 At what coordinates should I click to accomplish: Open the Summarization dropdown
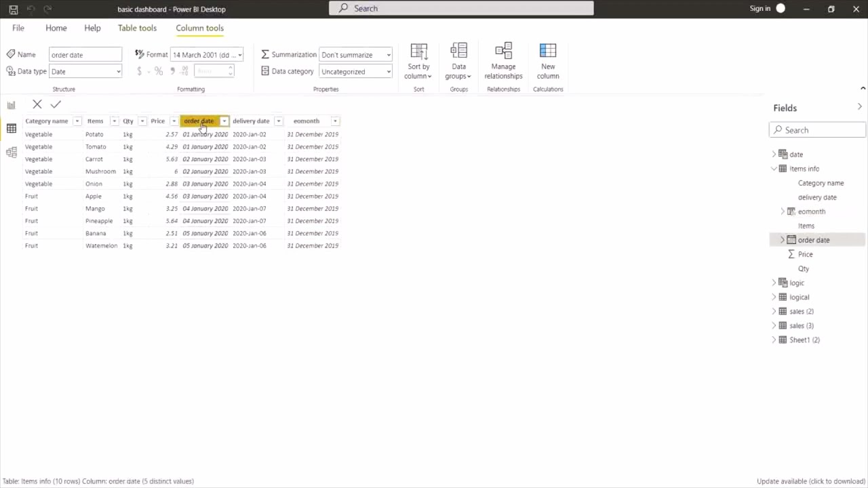[356, 55]
